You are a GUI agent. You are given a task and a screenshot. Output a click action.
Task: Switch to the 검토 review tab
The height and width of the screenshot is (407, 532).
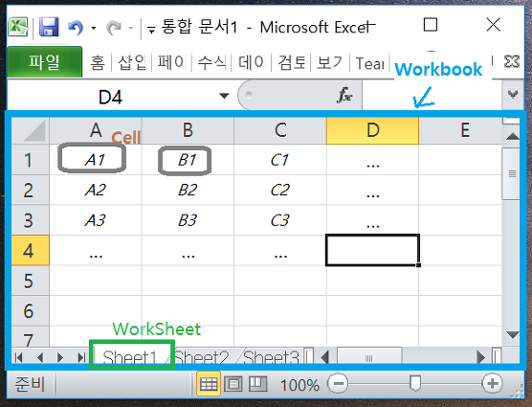[x=292, y=63]
